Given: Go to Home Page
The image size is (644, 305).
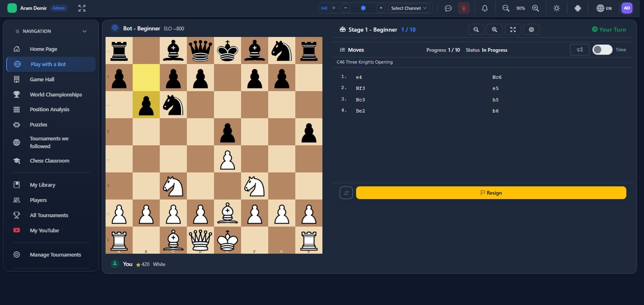Looking at the screenshot, I should [x=51, y=49].
